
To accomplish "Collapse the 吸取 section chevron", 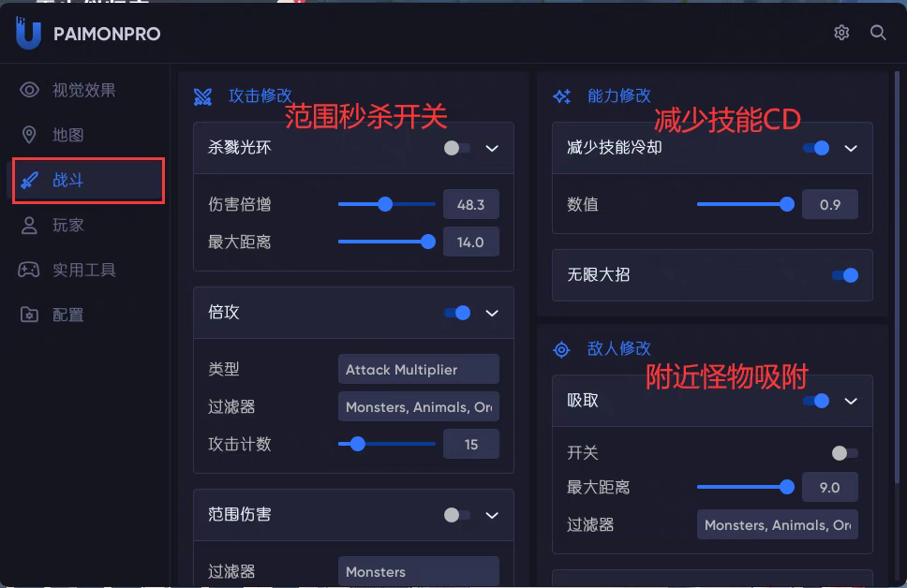I will pos(851,402).
